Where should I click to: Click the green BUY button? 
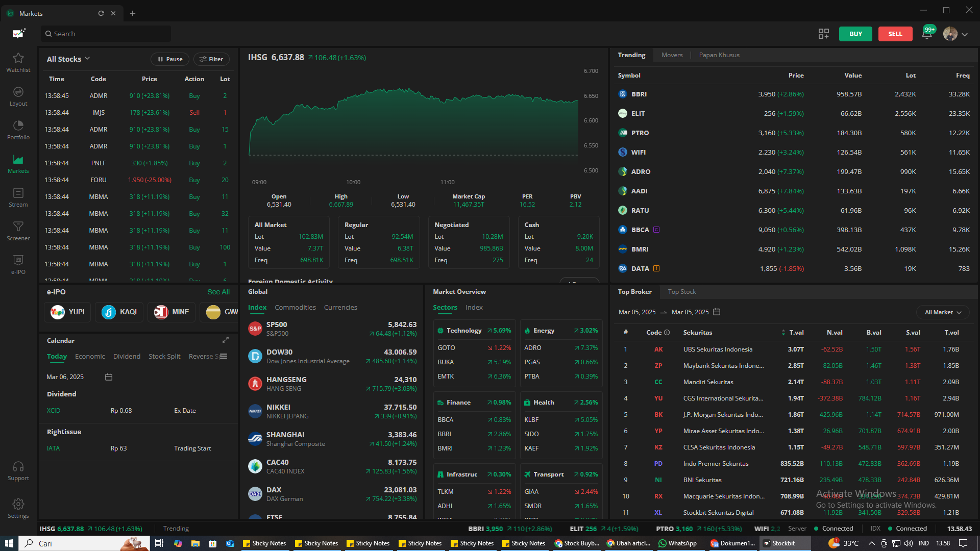pos(855,34)
